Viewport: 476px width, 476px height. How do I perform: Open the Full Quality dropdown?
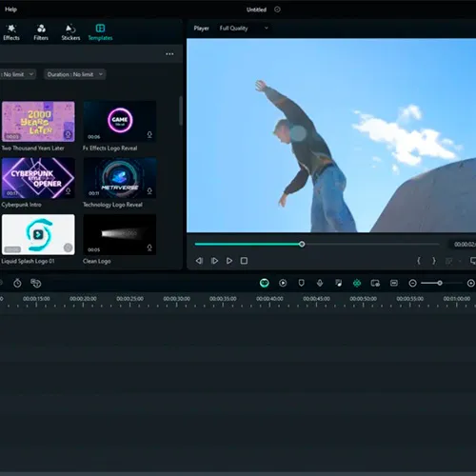pyautogui.click(x=244, y=29)
